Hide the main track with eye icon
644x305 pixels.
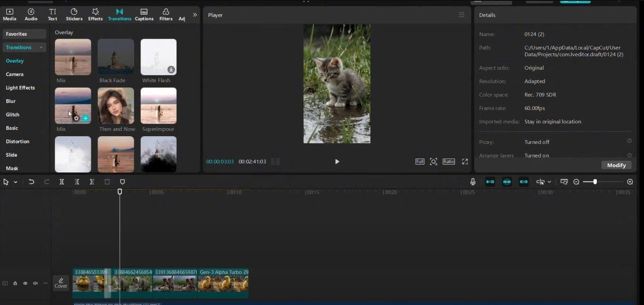(25, 283)
